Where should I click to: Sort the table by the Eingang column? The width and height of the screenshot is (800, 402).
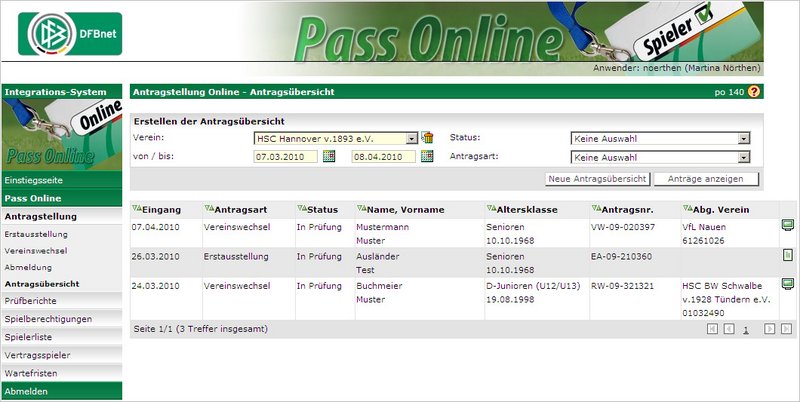(137, 208)
